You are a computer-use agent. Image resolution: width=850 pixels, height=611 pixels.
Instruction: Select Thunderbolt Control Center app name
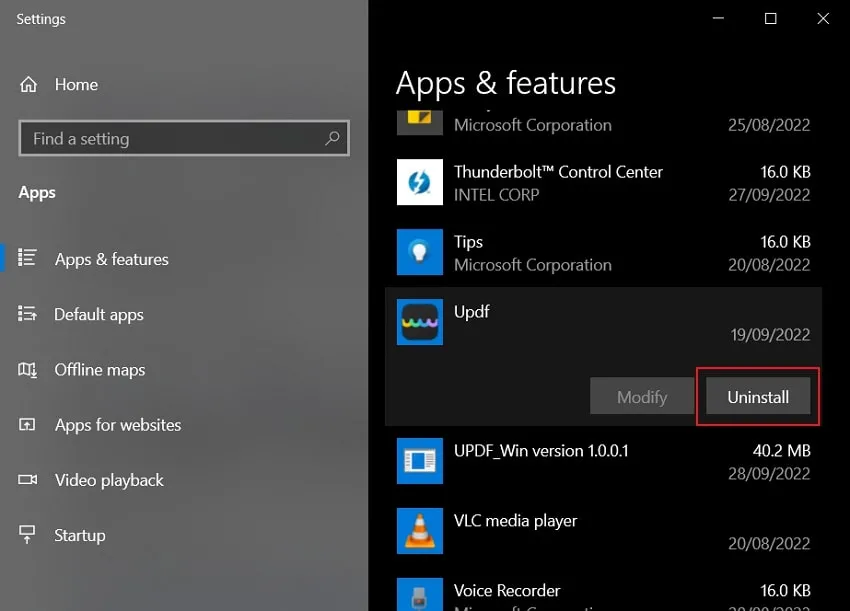(x=558, y=172)
